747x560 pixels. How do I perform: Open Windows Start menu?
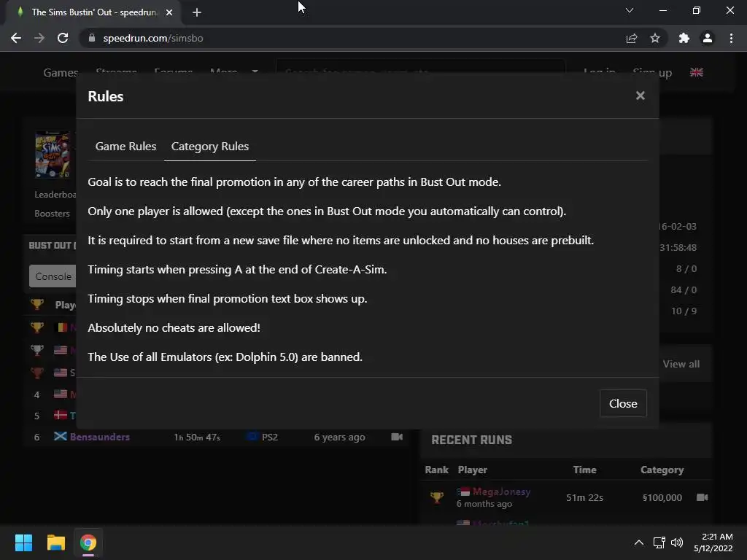click(x=23, y=542)
